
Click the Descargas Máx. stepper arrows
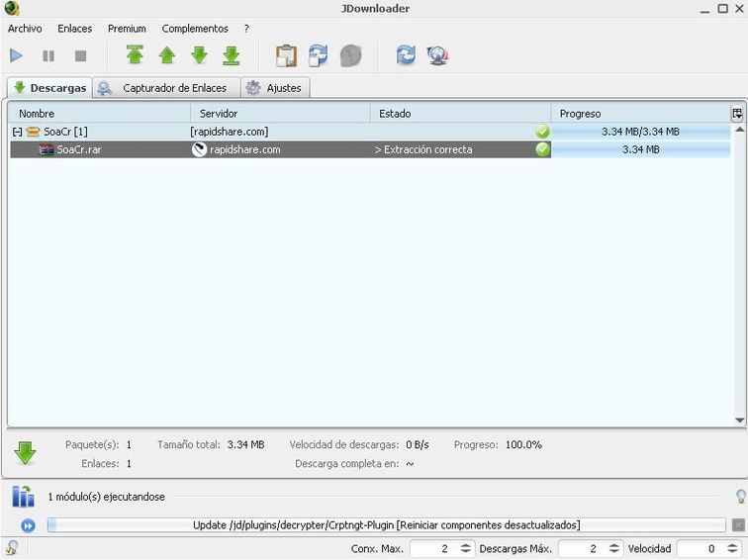point(614,548)
